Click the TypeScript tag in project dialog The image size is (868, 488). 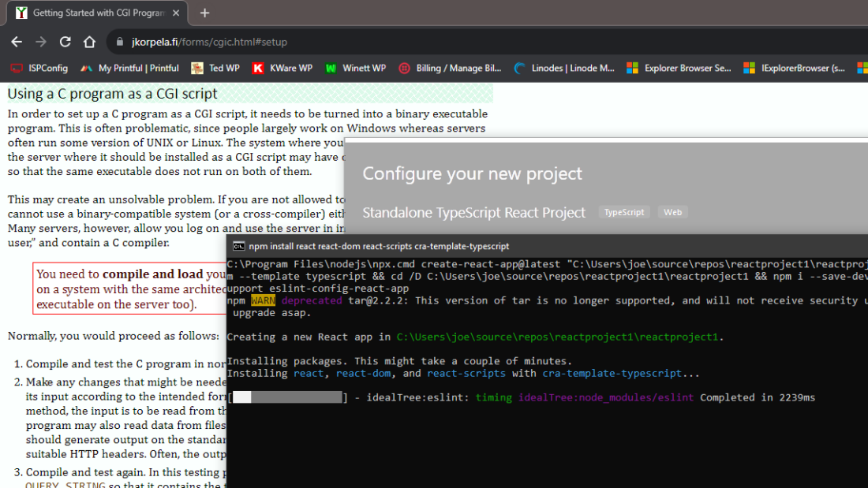pyautogui.click(x=624, y=212)
